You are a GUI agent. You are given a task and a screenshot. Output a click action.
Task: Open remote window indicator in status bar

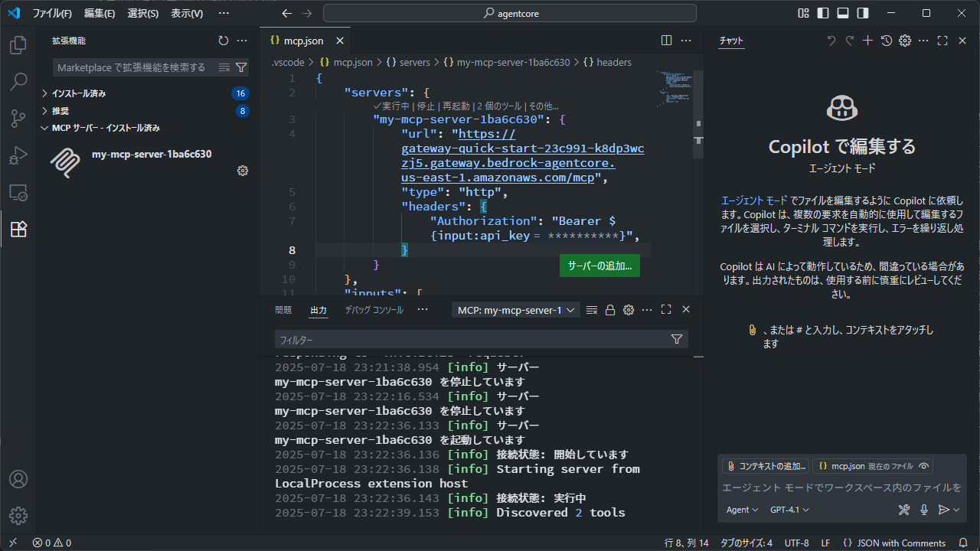[13, 543]
